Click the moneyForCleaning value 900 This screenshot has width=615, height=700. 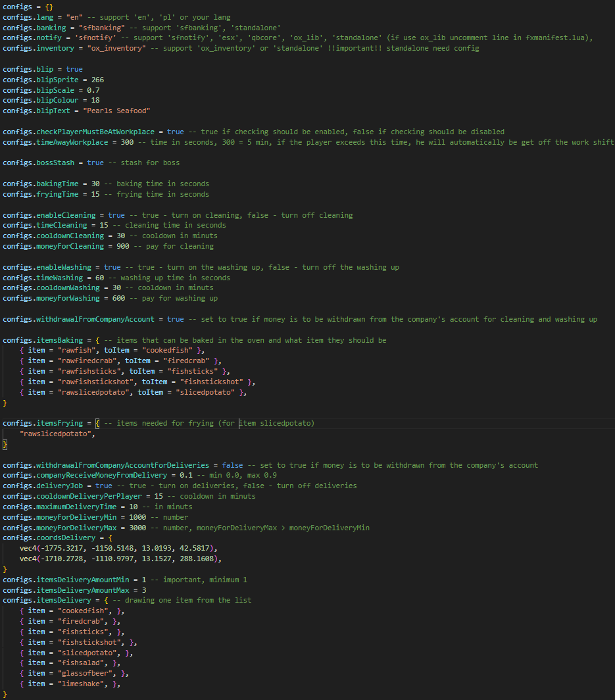(x=122, y=245)
